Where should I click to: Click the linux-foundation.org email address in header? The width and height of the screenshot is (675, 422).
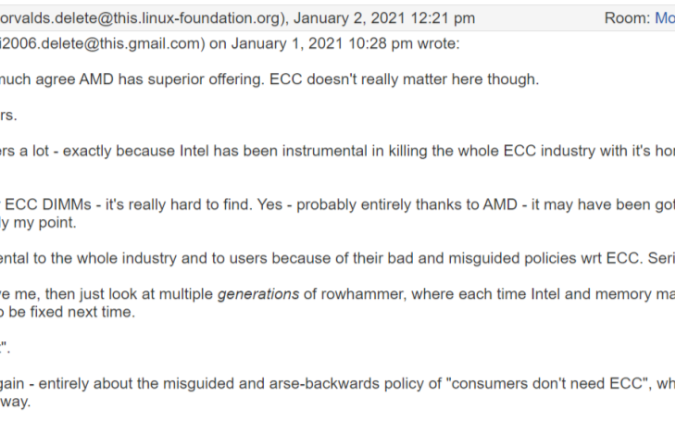139,18
